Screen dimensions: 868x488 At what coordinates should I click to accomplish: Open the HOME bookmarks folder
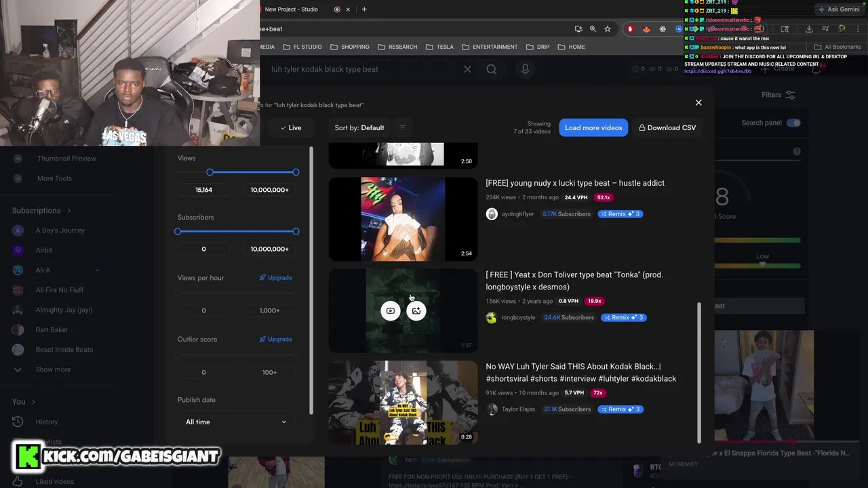pyautogui.click(x=571, y=47)
